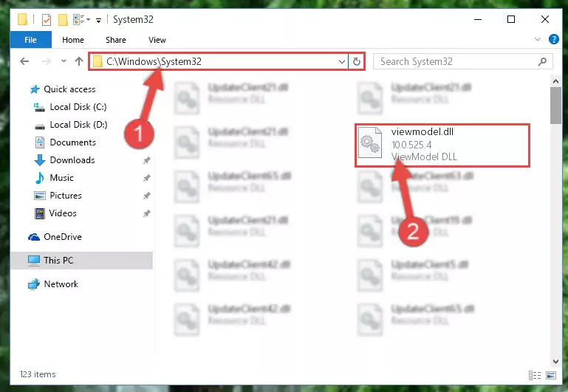Click the pin icon beside Videos
This screenshot has height=392, width=568.
tap(147, 213)
